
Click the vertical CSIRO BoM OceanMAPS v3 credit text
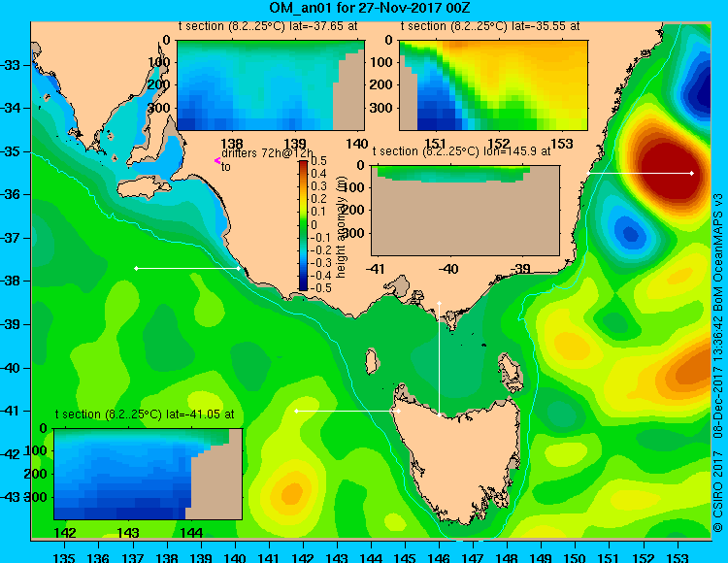click(x=718, y=363)
